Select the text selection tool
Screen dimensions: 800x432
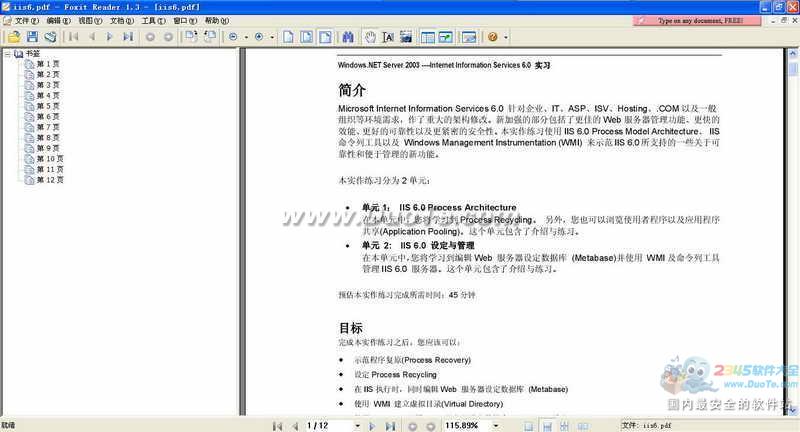388,37
